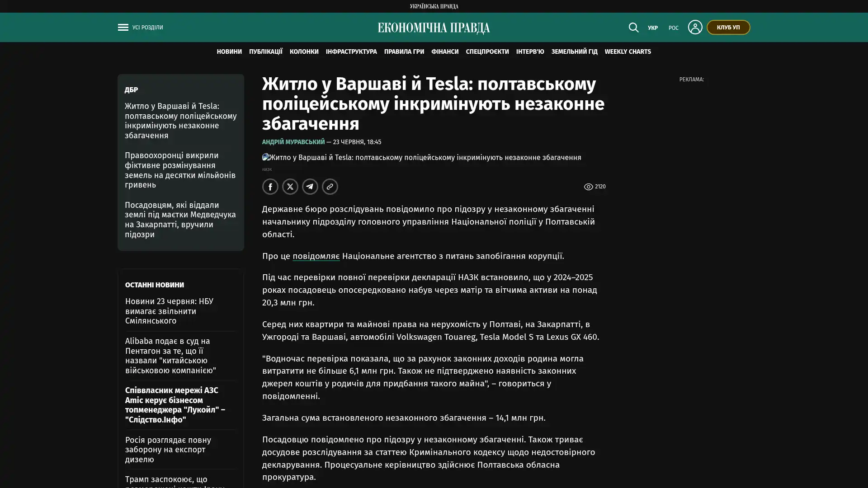This screenshot has height=488, width=868.
Task: Open Українська правда top logo link
Action: pyautogui.click(x=434, y=6)
